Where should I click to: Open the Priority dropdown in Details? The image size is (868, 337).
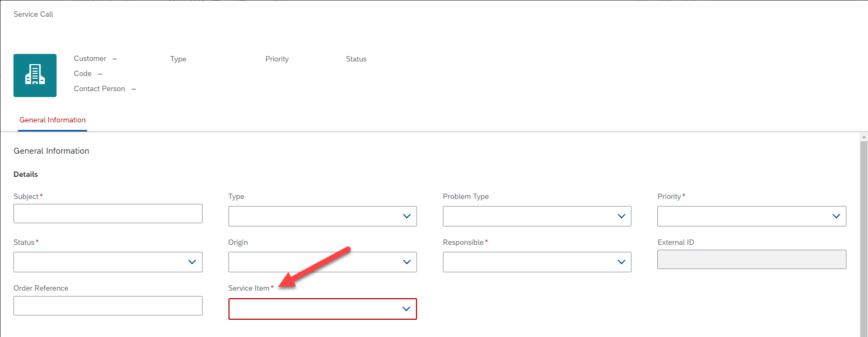pos(752,216)
